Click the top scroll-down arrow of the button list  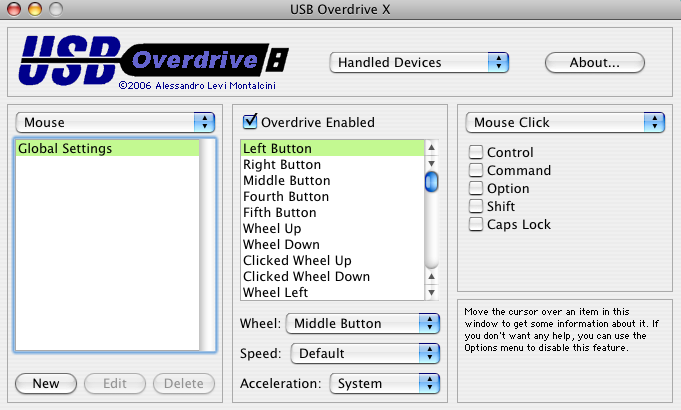(431, 164)
